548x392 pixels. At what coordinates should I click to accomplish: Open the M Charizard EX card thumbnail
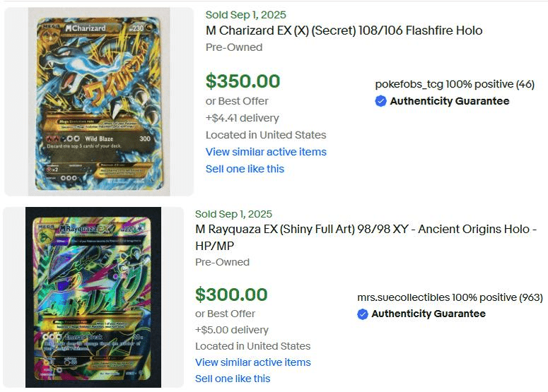(x=99, y=102)
